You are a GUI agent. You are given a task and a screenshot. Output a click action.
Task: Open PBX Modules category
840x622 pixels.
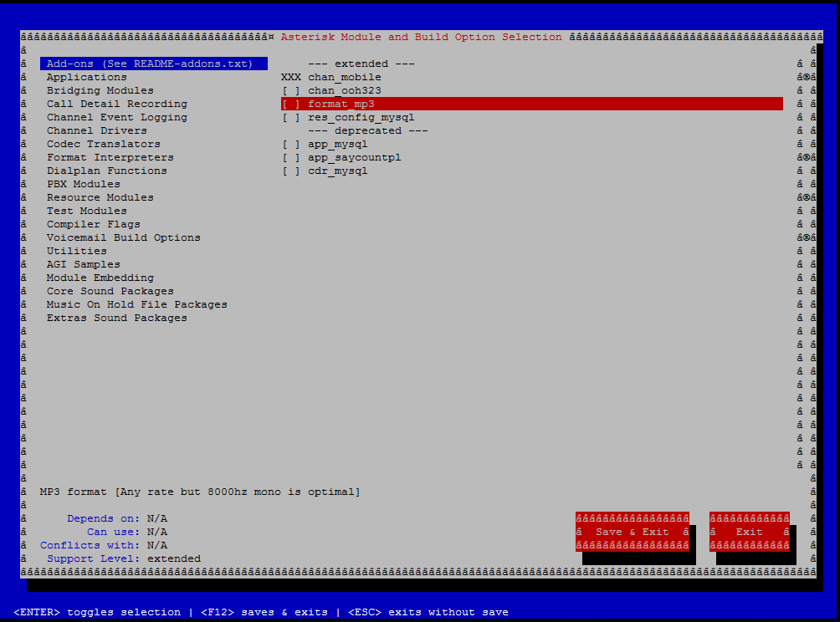coord(84,184)
